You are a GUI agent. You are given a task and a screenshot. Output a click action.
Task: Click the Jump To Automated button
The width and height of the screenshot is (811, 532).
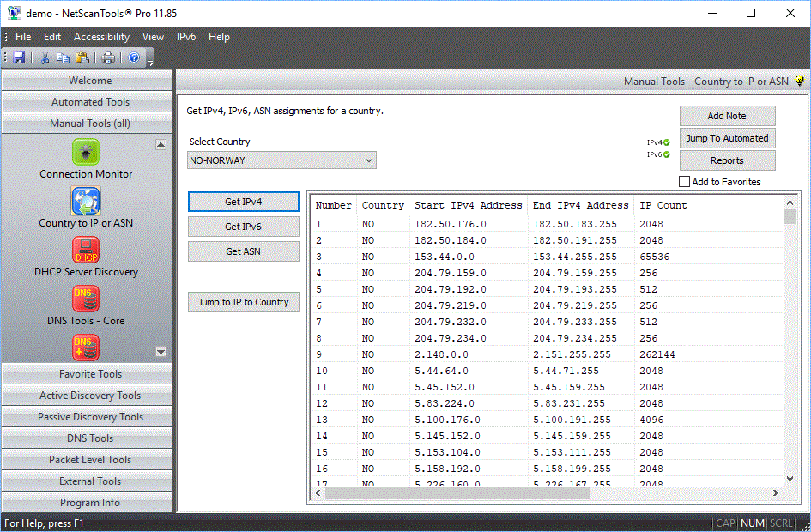[727, 138]
